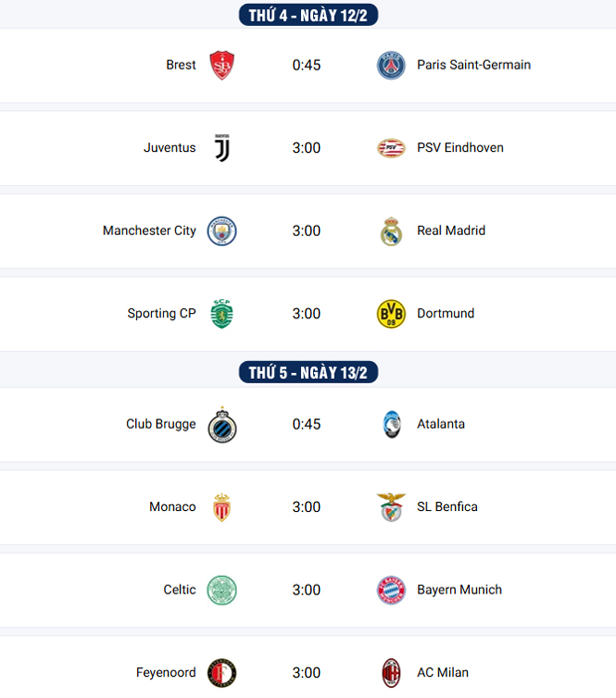Click the PSV Eindhoven crest
Screen dimensions: 616x698
(x=391, y=148)
